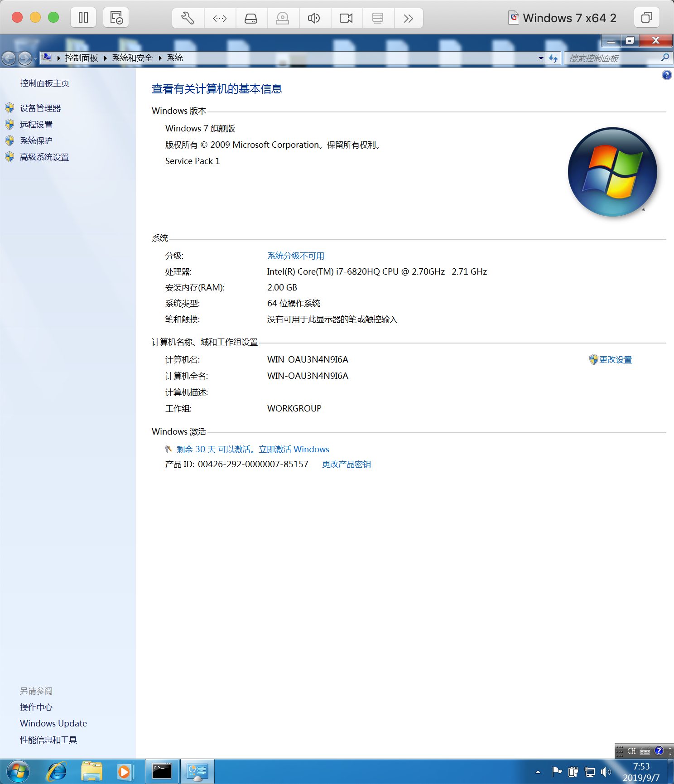
Task: Open 控制面板主页 link
Action: pos(45,83)
